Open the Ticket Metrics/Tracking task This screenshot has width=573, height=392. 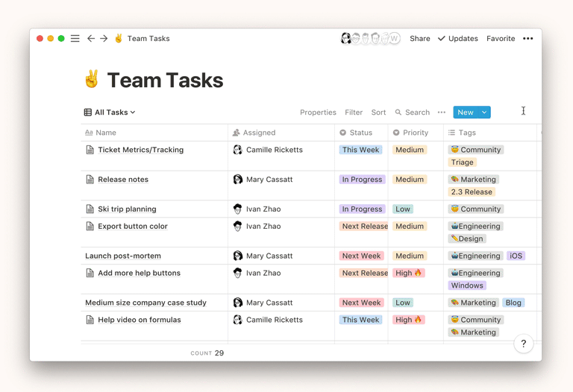click(140, 150)
